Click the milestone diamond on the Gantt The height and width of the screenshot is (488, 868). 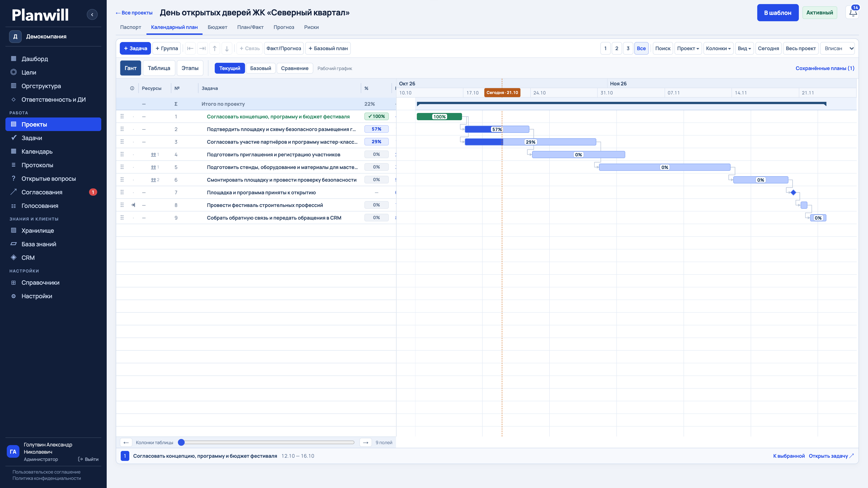793,193
